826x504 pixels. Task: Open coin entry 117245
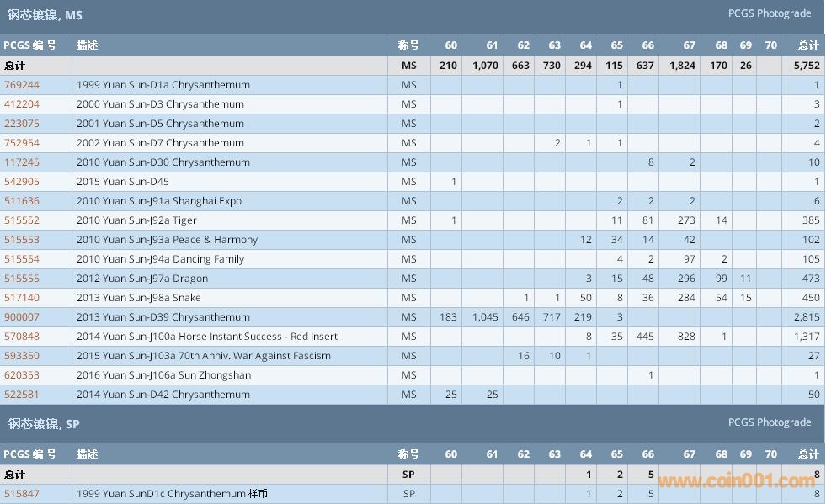[x=22, y=162]
